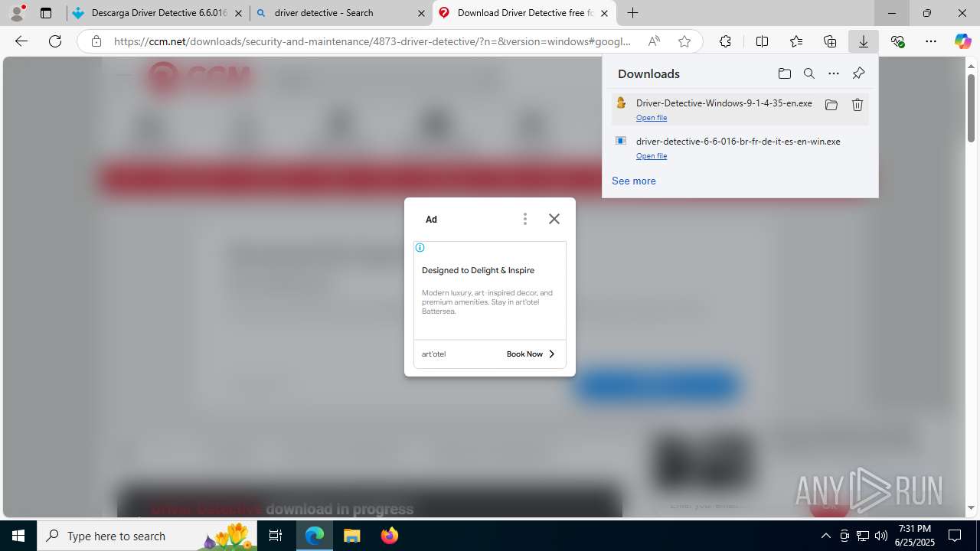Image resolution: width=980 pixels, height=551 pixels.
Task: Show Driver-Detective-Windows file in folder
Action: pos(831,105)
